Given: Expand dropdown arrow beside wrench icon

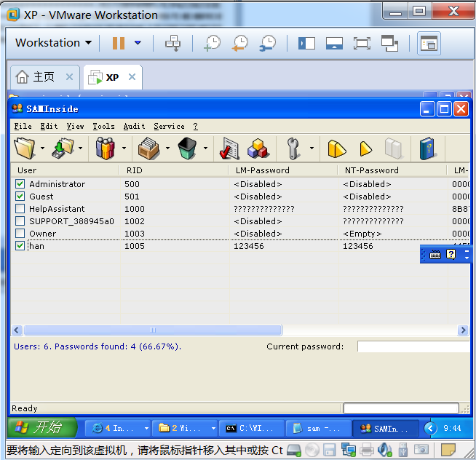Looking at the screenshot, I should 312,148.
